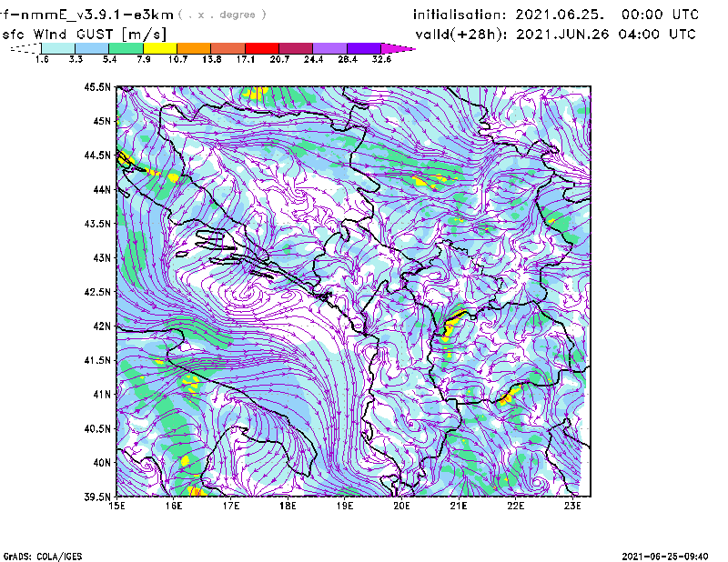Click the '18E' longitude label
728x562 pixels.
288,506
